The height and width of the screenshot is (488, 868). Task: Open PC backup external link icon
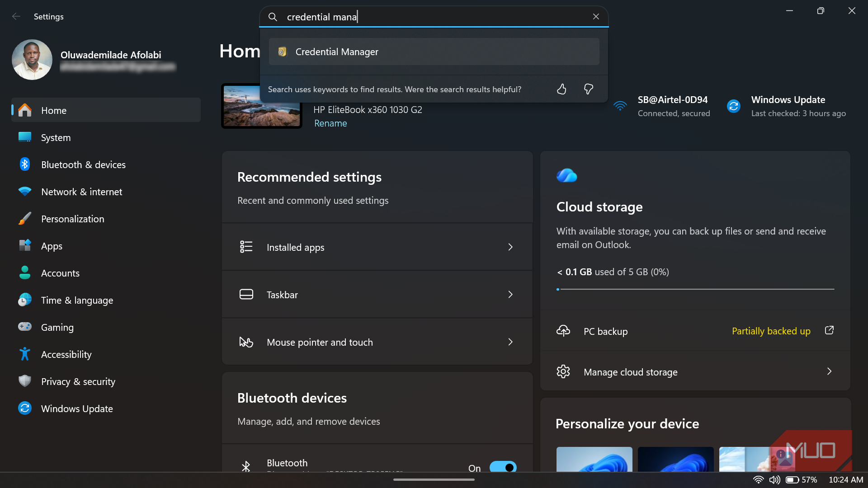pos(829,330)
